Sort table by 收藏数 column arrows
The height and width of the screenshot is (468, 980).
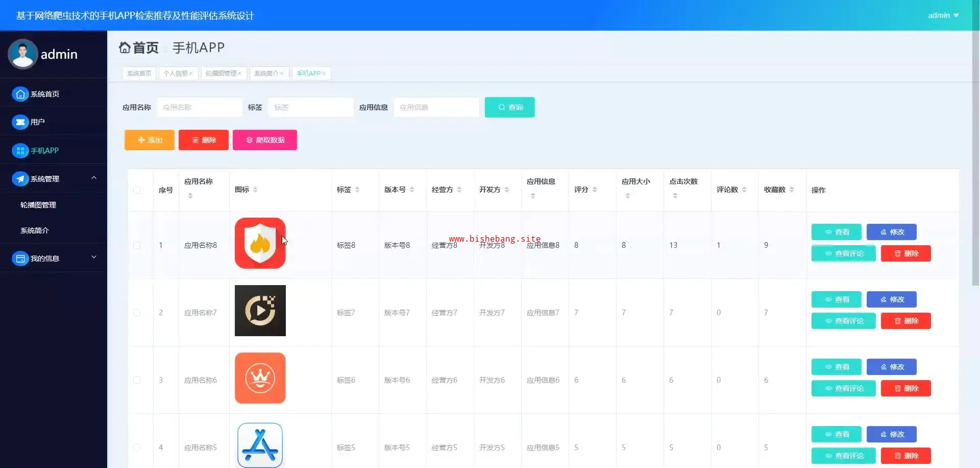[x=792, y=190]
